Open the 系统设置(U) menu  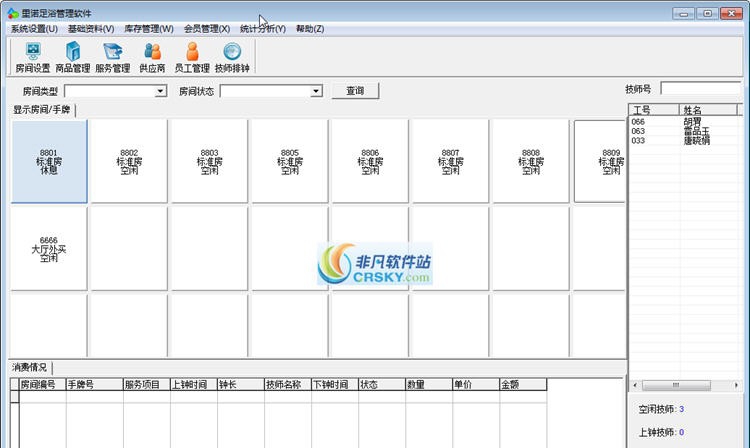coord(34,29)
